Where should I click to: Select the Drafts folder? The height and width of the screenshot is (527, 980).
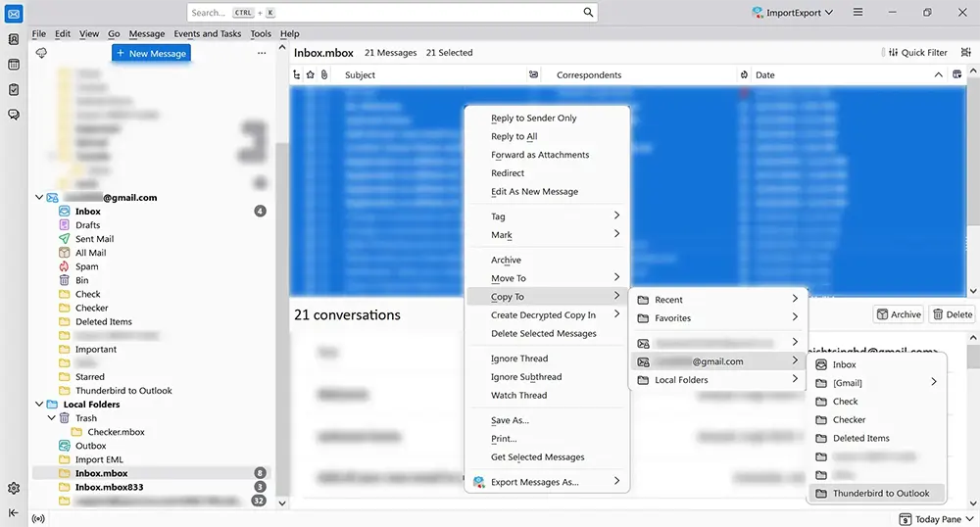pyautogui.click(x=87, y=224)
